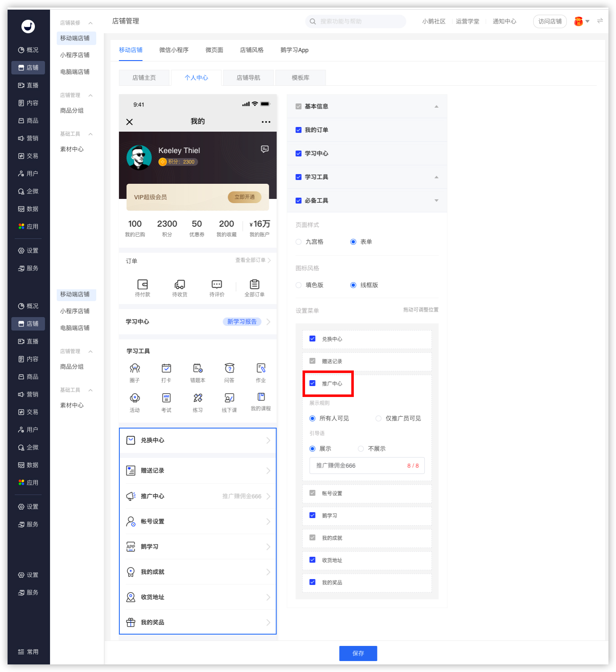This screenshot has height=672, width=616.
Task: Click the 打卡 calendar icon
Action: coord(166,368)
